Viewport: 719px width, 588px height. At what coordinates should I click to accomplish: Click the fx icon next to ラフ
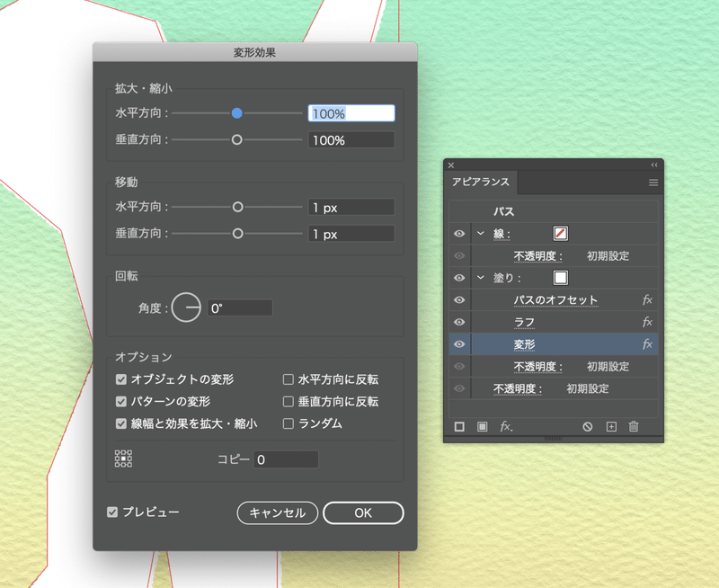[x=646, y=320]
